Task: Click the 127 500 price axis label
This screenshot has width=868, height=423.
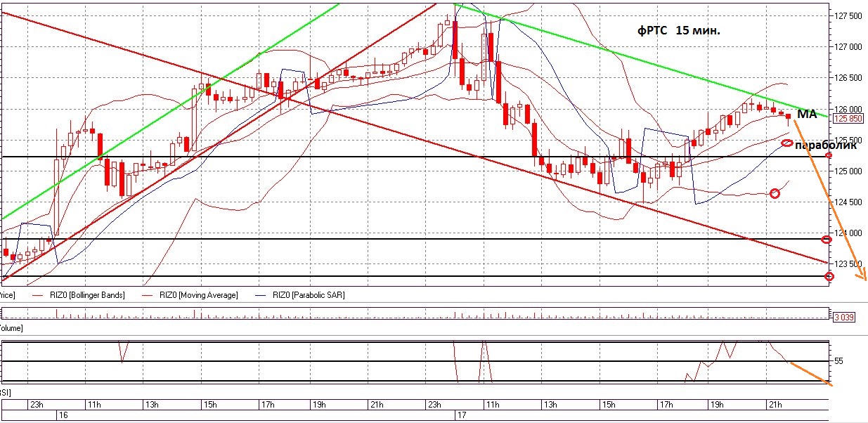Action: 847,16
